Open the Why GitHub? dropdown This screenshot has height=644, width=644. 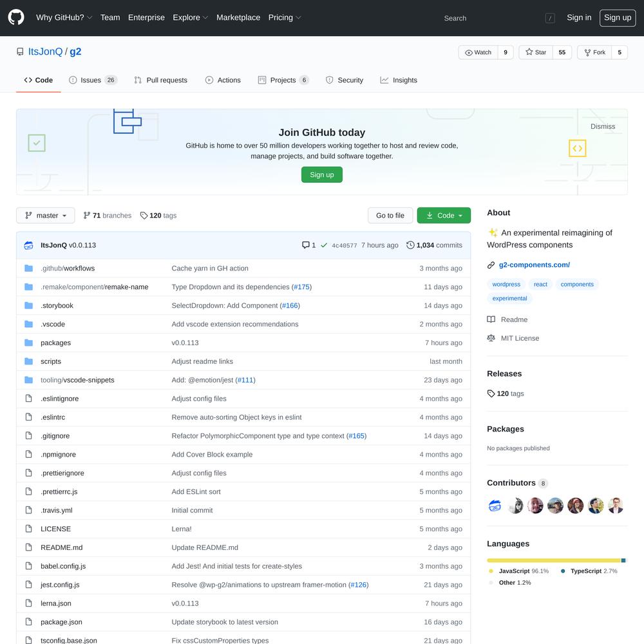64,17
